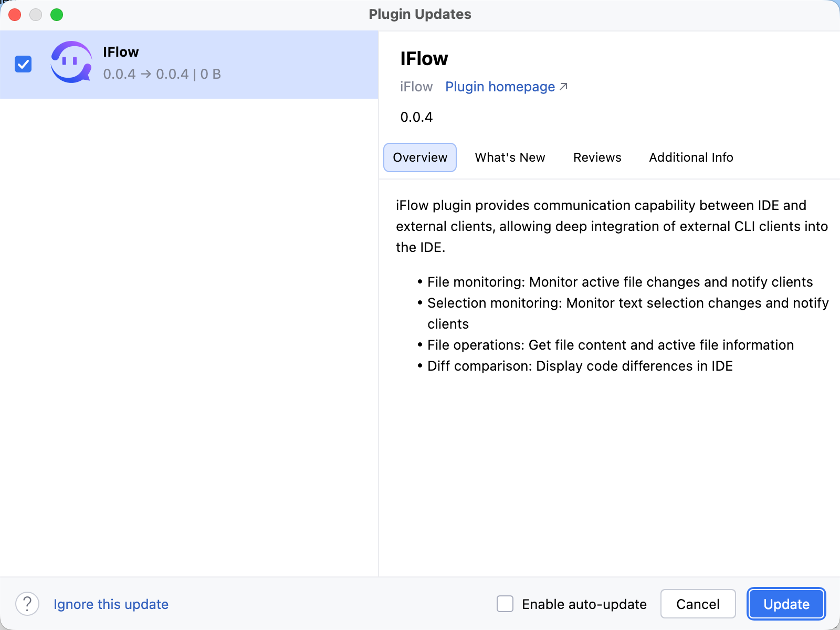Click the Plugin Updates title bar
The image size is (840, 630).
(x=419, y=14)
